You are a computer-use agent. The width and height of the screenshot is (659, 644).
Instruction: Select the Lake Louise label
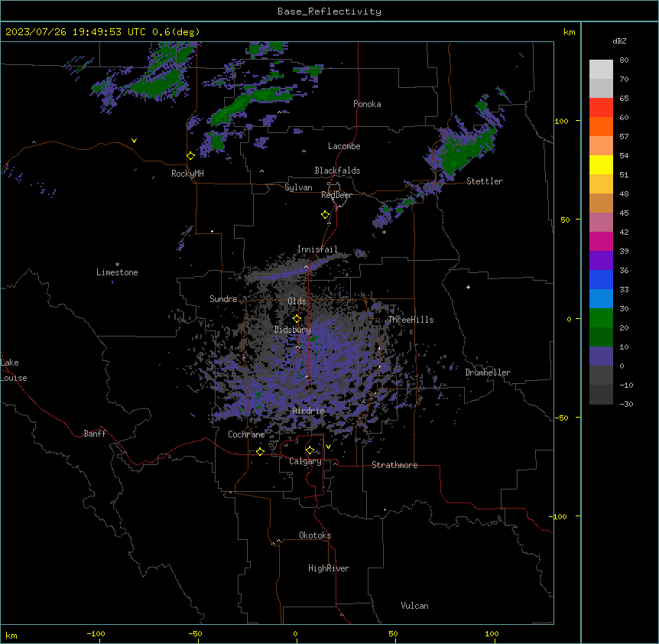[x=14, y=370]
